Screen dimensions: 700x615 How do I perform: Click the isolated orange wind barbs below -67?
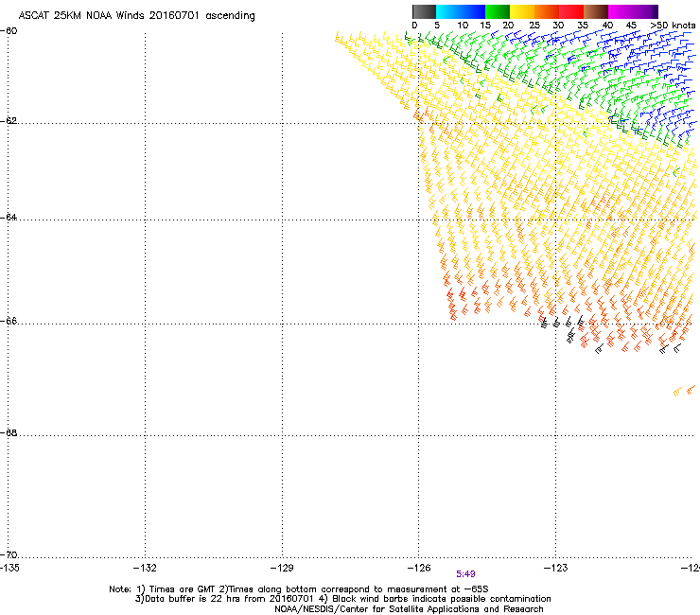tap(684, 391)
